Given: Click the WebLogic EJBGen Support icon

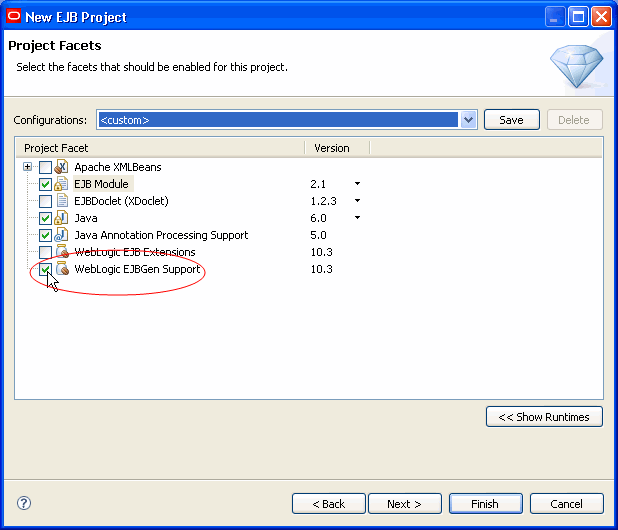Looking at the screenshot, I should coord(62,268).
